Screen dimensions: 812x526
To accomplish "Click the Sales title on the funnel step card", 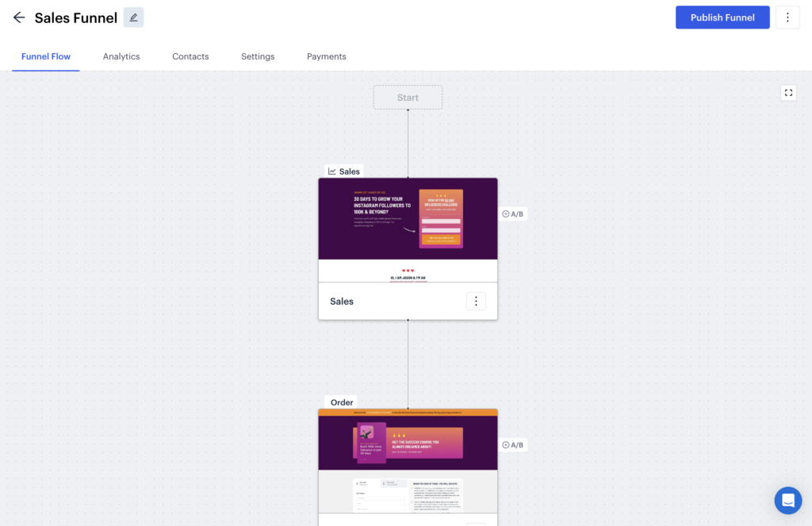I will (342, 301).
